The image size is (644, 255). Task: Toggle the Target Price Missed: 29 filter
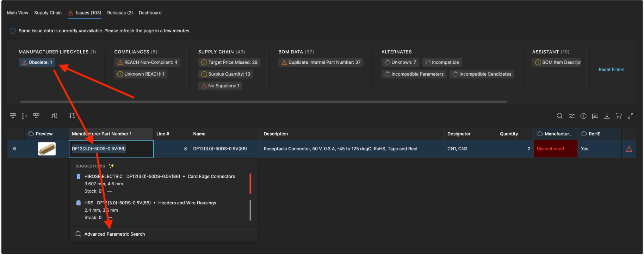pos(229,62)
